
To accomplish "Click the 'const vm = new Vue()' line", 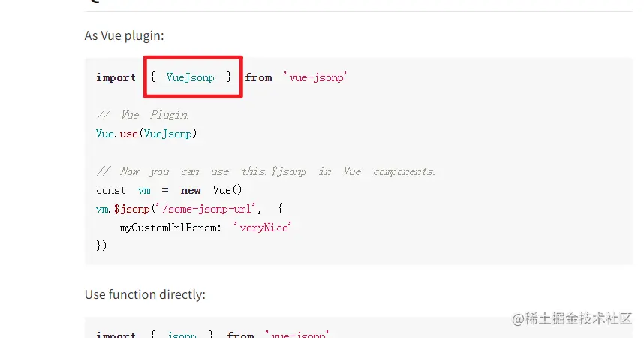I will (169, 190).
